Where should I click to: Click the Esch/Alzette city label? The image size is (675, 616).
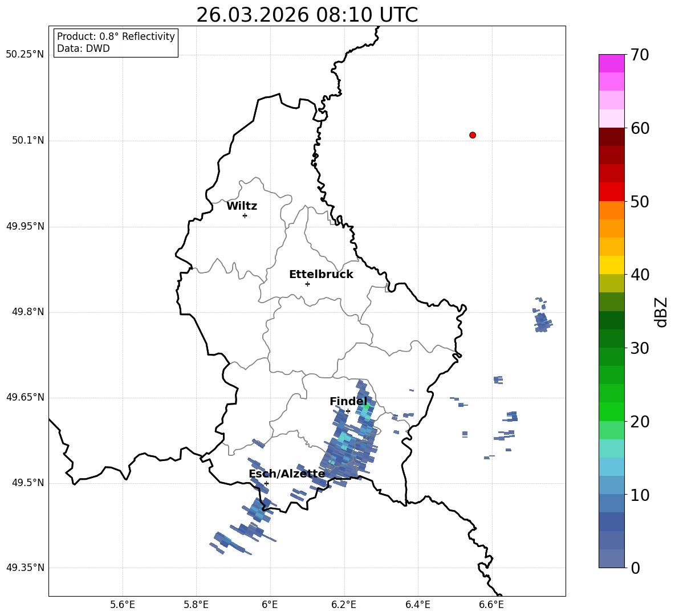tap(287, 474)
